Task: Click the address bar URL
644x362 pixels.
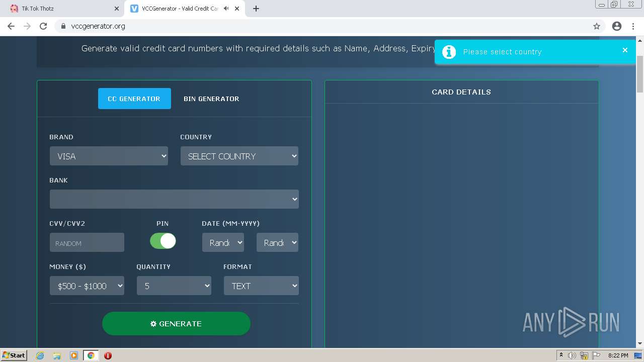Action: (x=98, y=26)
